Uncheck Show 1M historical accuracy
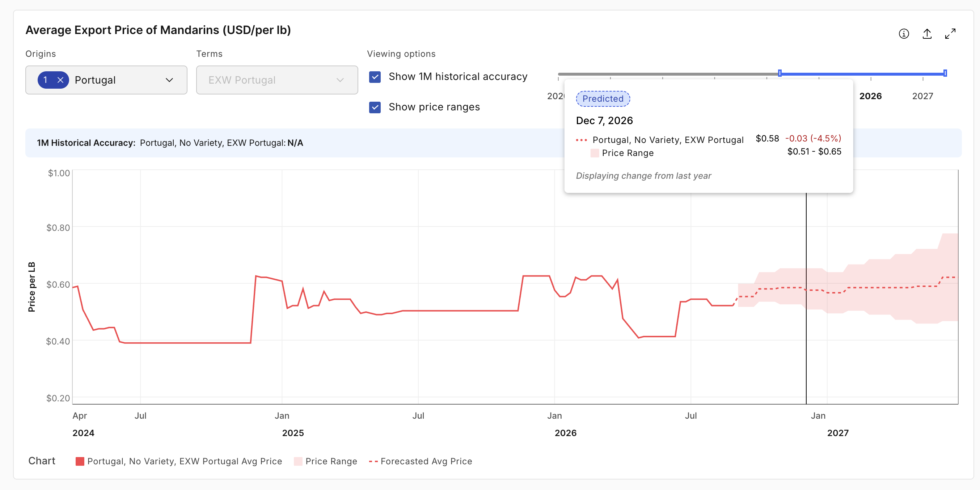Image resolution: width=980 pixels, height=490 pixels. (x=375, y=77)
